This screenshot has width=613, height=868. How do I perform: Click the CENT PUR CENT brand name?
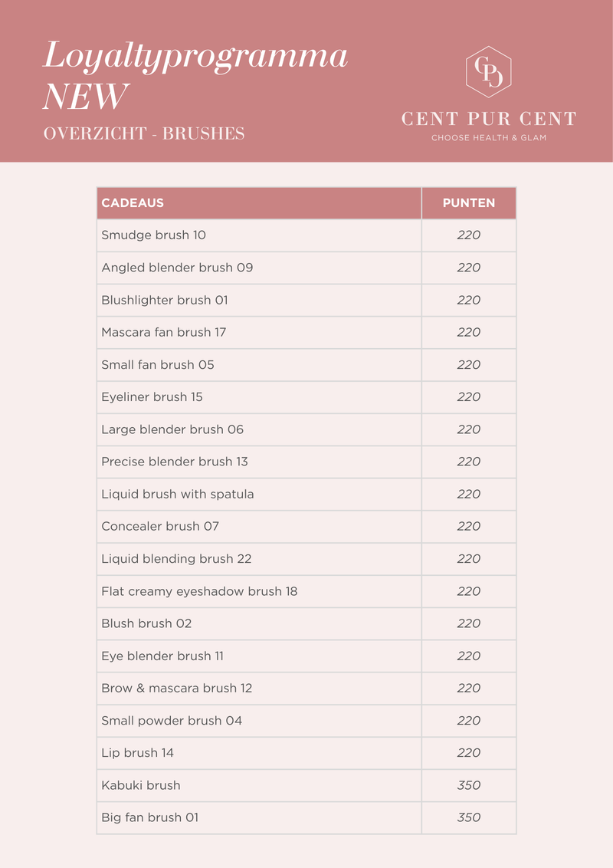[x=489, y=119]
